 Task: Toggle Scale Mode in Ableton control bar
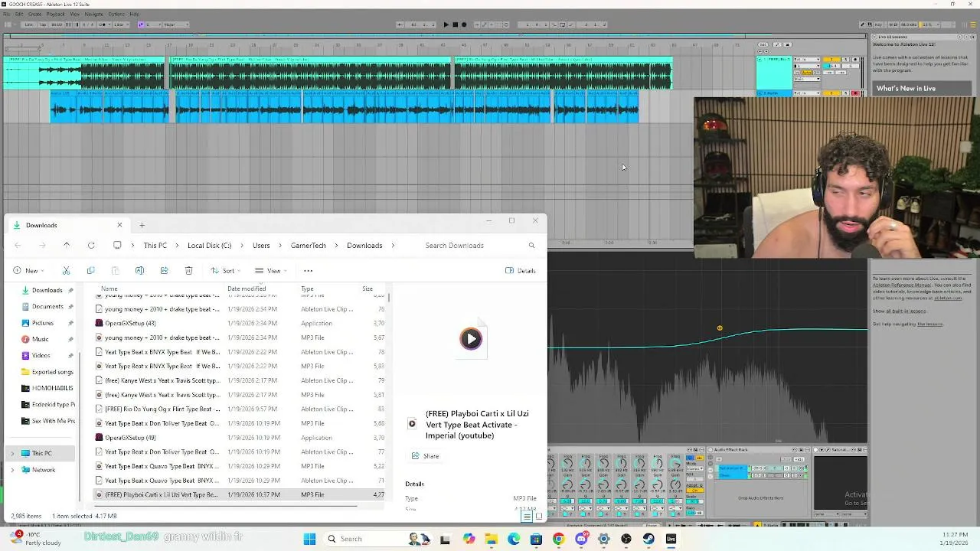click(x=141, y=24)
